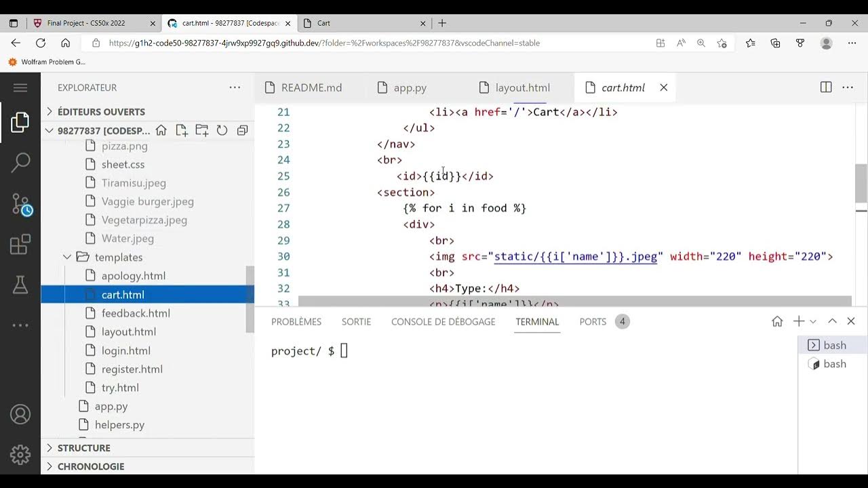Image resolution: width=868 pixels, height=488 pixels.
Task: Open the VS Code hamburger menu
Action: [20, 87]
